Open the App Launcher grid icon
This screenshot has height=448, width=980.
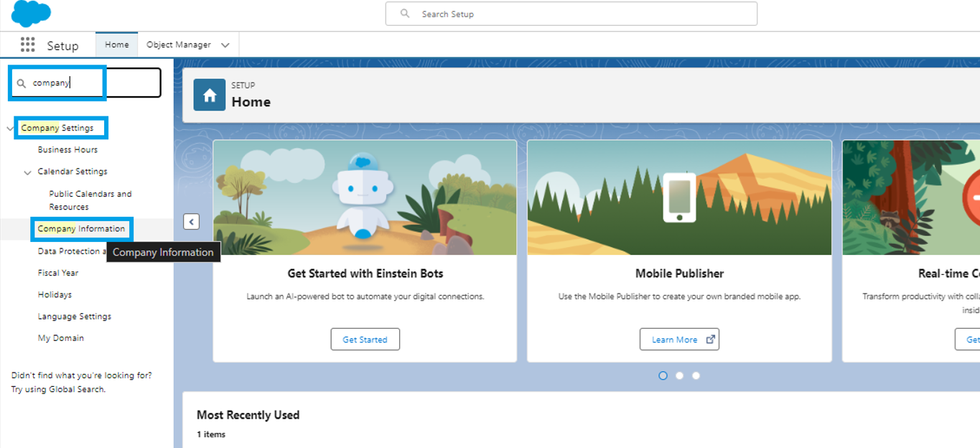[27, 45]
